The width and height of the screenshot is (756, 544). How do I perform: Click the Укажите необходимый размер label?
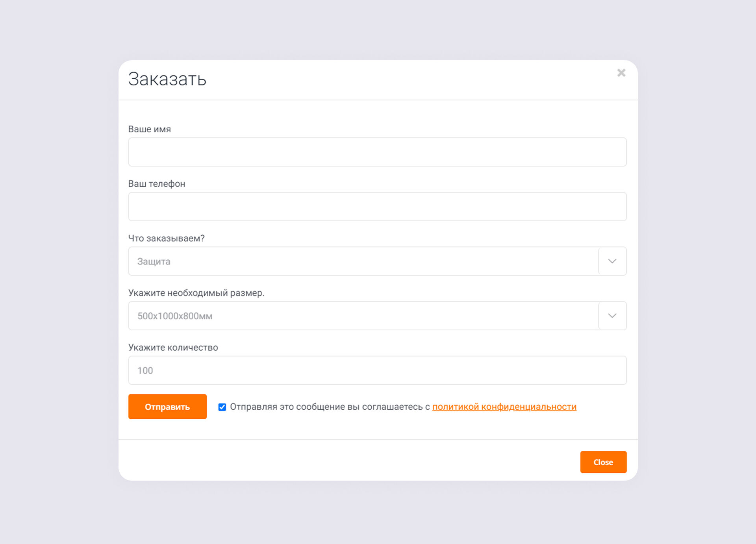coord(196,293)
